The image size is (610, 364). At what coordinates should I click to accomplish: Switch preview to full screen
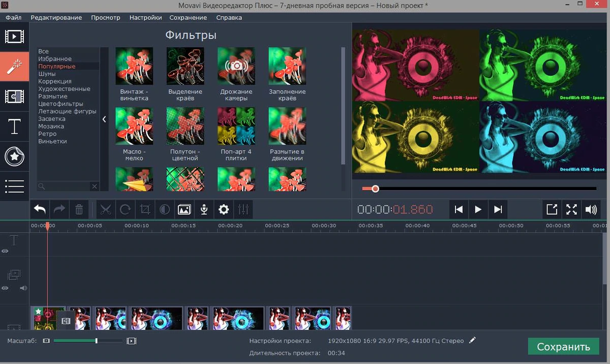(571, 209)
